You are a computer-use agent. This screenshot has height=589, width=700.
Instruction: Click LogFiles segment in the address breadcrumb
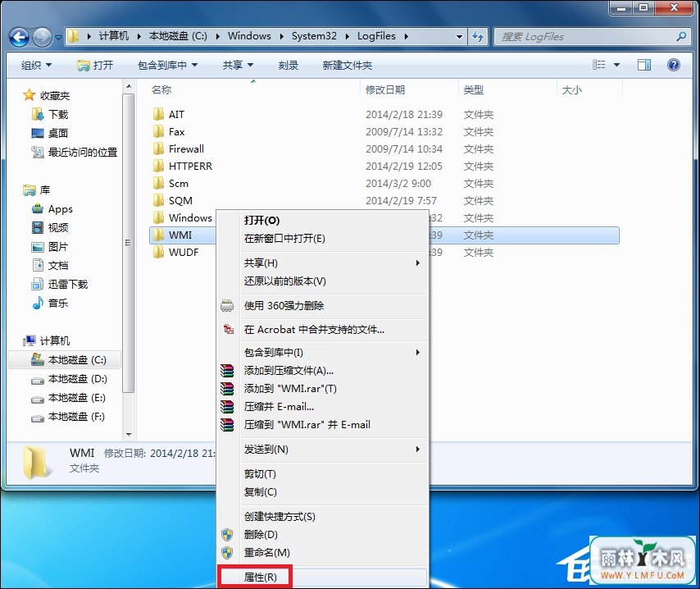pos(376,36)
